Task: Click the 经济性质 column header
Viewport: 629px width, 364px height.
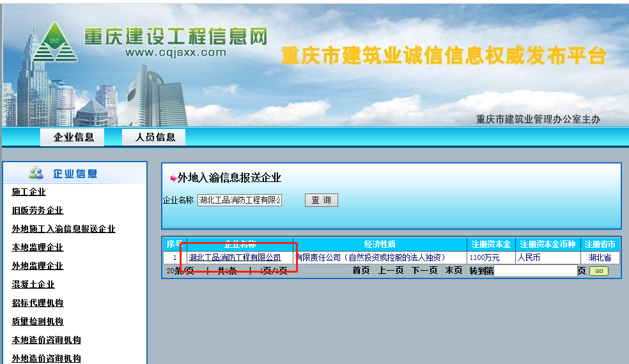Action: click(x=380, y=244)
